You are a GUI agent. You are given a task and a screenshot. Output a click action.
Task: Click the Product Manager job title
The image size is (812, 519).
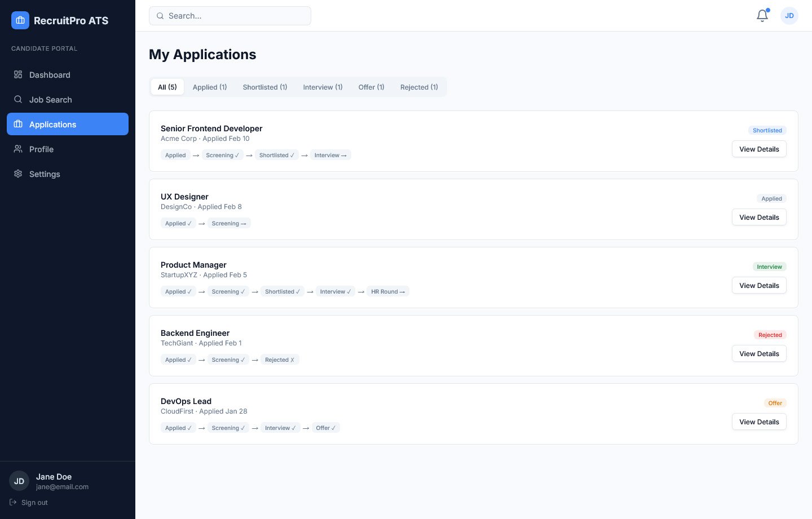tap(193, 265)
